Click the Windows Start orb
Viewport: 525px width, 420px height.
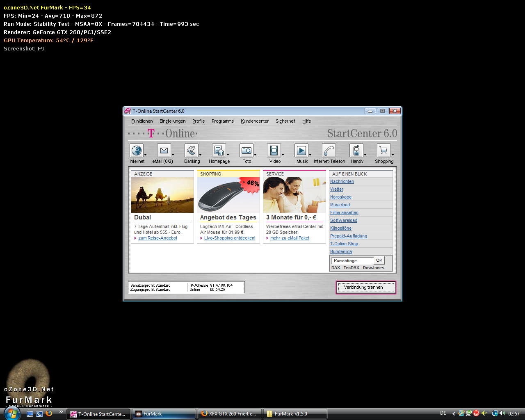(x=12, y=413)
